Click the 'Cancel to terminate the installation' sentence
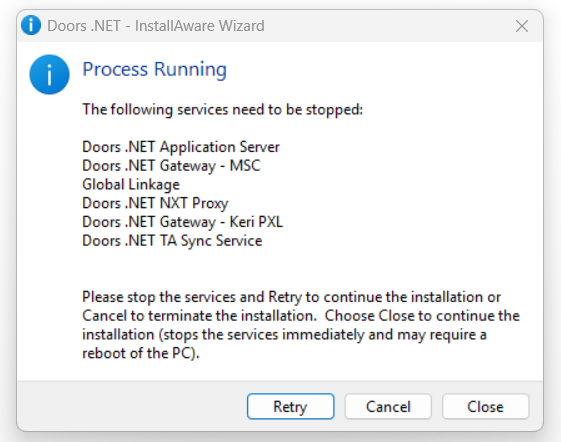The height and width of the screenshot is (442, 561). (200, 316)
